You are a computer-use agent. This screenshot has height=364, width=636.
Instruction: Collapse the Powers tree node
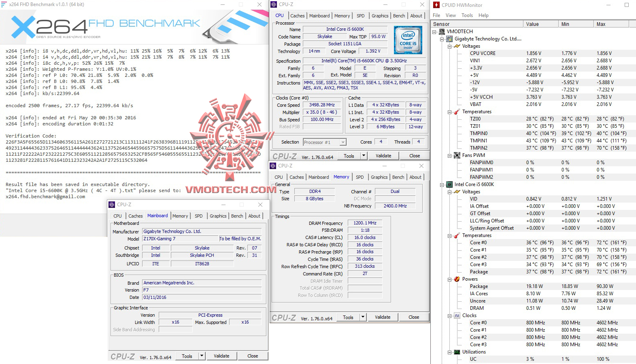click(449, 279)
